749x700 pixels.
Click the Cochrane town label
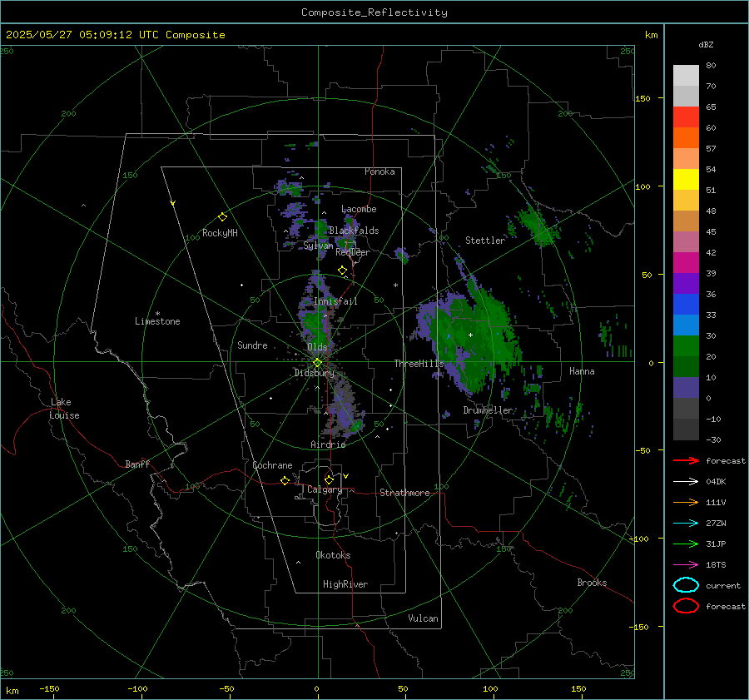pos(272,465)
